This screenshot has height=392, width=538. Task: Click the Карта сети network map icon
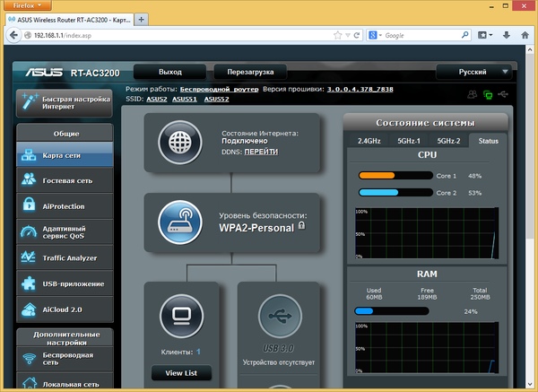coord(29,155)
